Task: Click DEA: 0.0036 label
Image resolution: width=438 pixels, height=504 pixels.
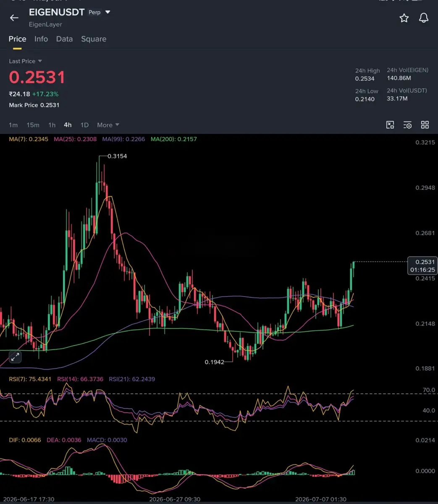Action: [64, 440]
